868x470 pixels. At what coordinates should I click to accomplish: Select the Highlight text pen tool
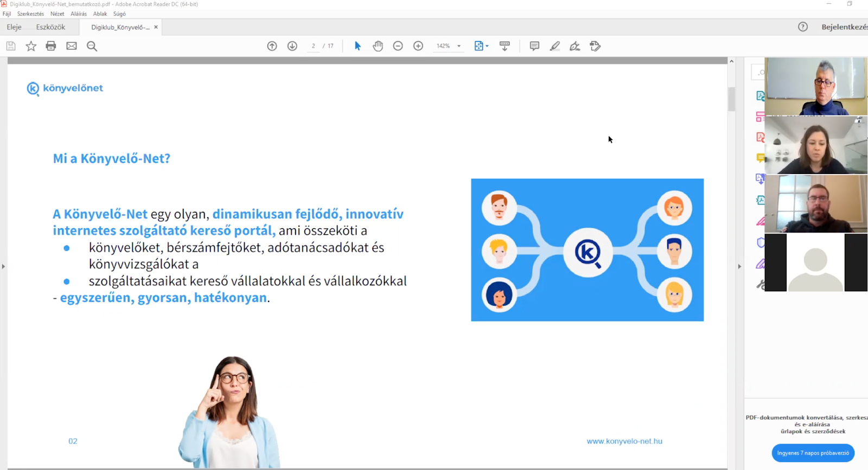pos(554,46)
